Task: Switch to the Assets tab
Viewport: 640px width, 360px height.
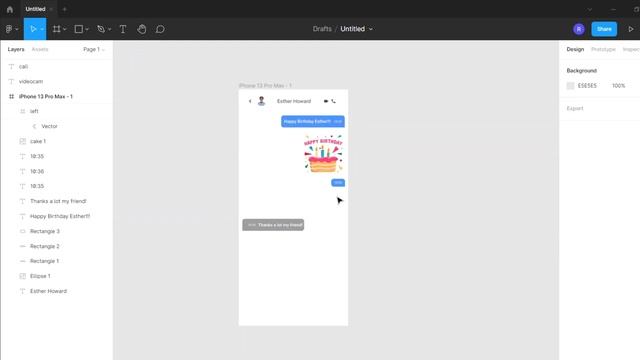Action: (x=40, y=49)
